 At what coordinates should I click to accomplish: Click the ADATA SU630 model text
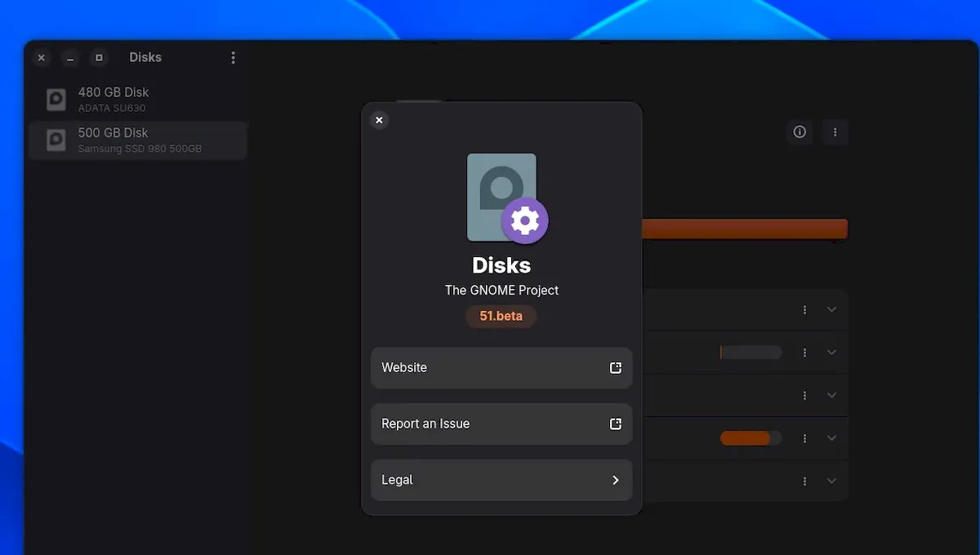pyautogui.click(x=112, y=109)
